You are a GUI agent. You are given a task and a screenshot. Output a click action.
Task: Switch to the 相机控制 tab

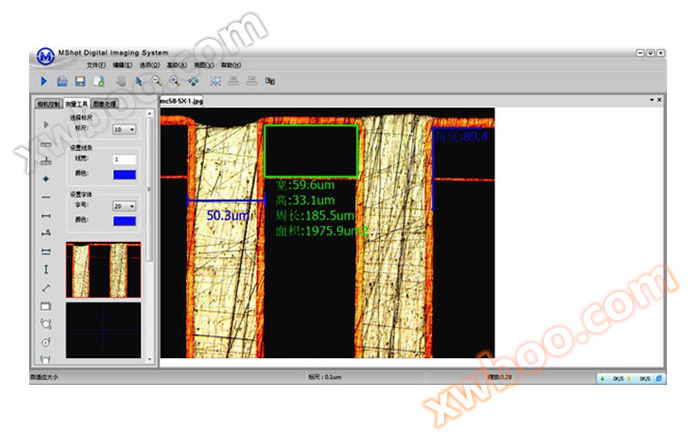(x=48, y=103)
